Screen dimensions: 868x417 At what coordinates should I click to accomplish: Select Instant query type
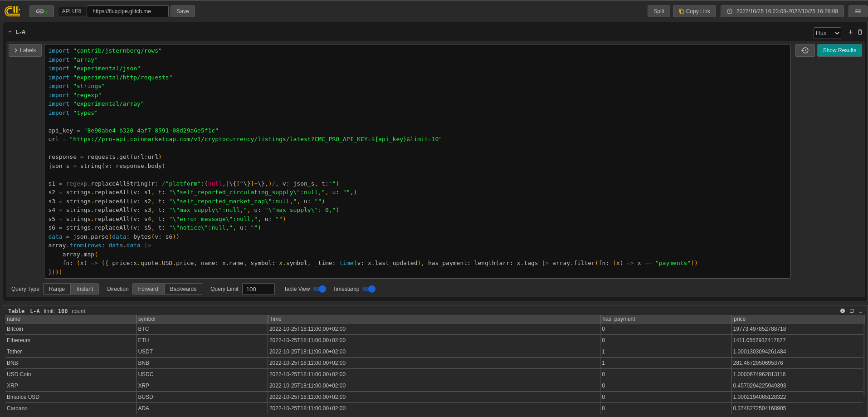(85, 289)
